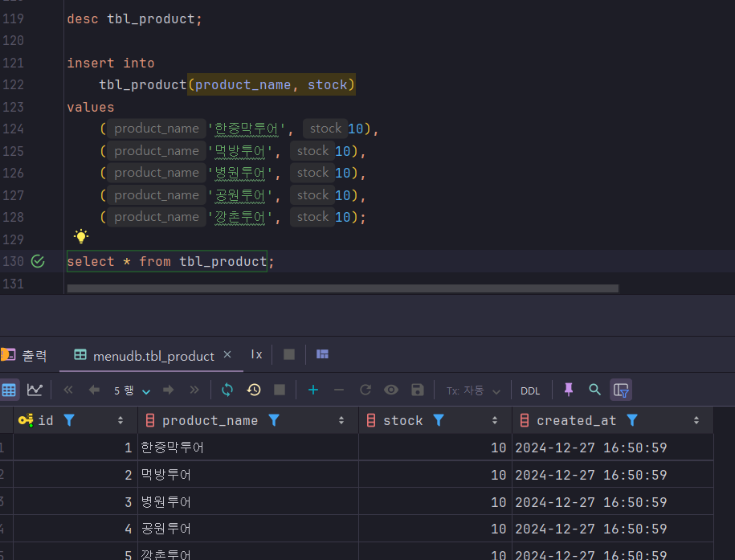Click the green executed checkmark on line 130
The width and height of the screenshot is (735, 560).
38,261
